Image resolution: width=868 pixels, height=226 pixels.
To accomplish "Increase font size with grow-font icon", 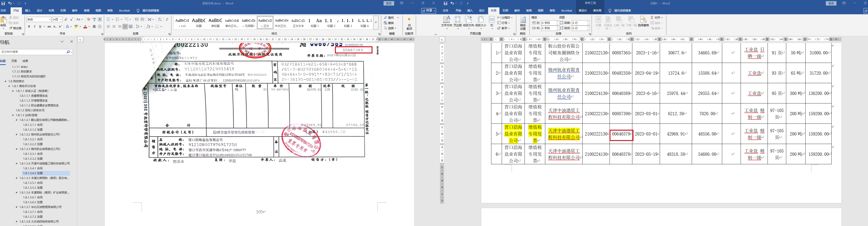I will 66,20.
